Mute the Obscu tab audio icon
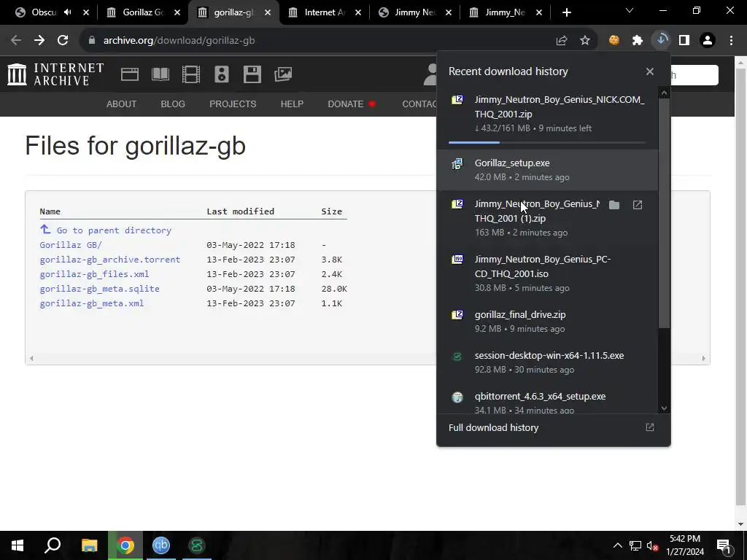The height and width of the screenshot is (560, 747). click(68, 12)
